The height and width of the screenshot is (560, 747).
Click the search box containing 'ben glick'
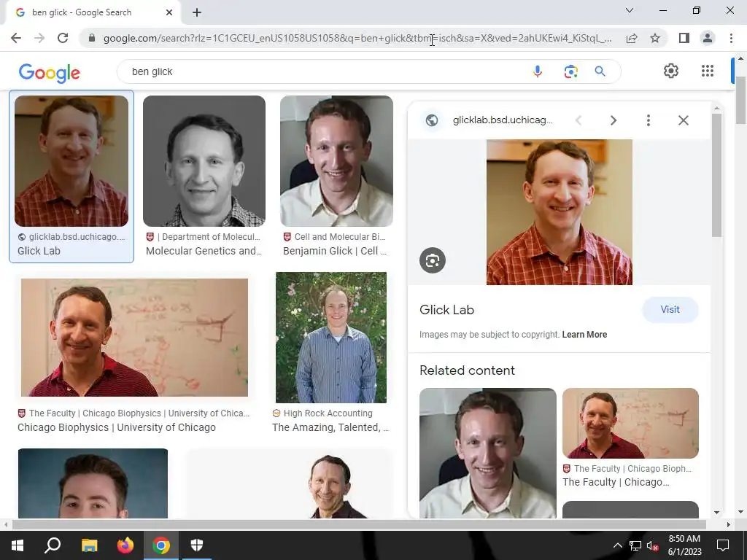pyautogui.click(x=324, y=71)
